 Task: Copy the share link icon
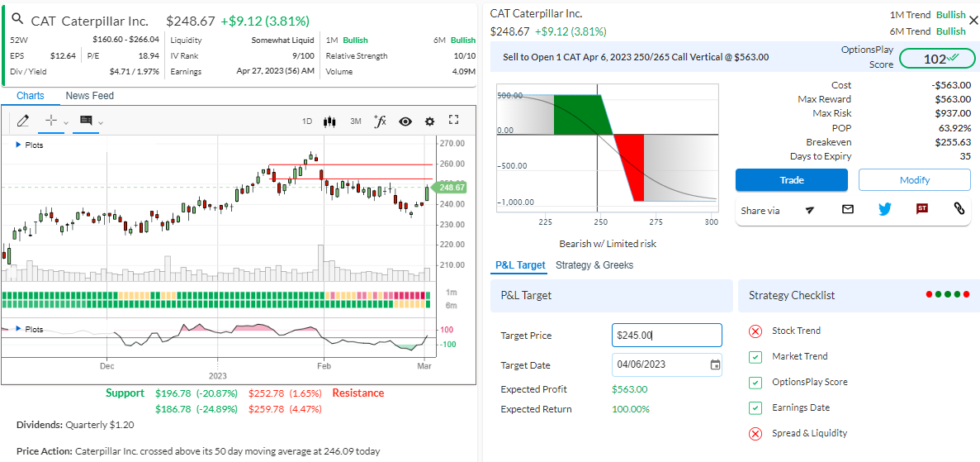pyautogui.click(x=959, y=209)
